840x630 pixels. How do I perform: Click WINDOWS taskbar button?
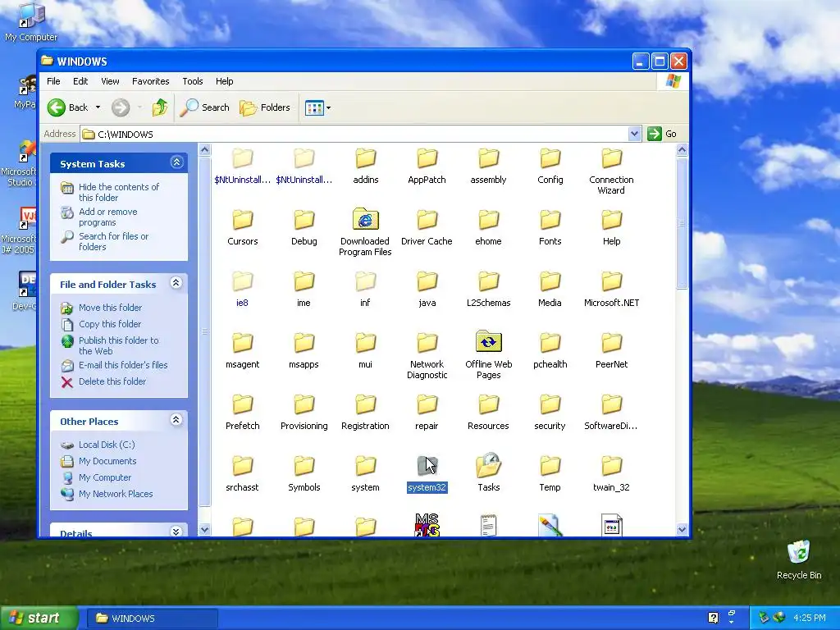tap(152, 619)
